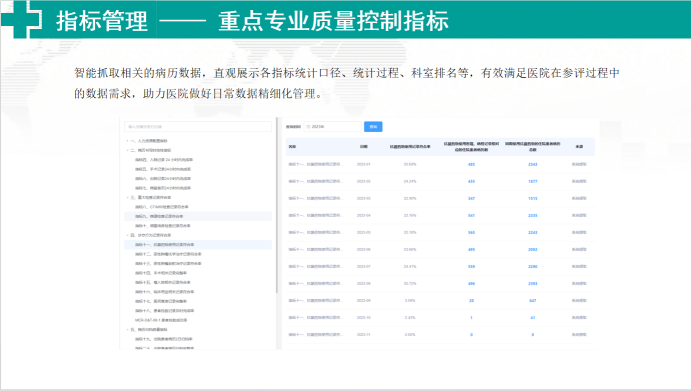Click the indicator name cell in 2023-05 row

click(316, 232)
